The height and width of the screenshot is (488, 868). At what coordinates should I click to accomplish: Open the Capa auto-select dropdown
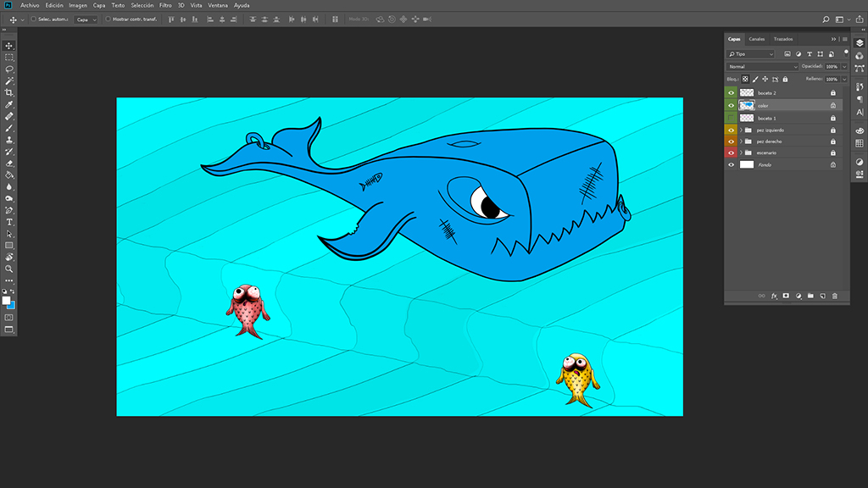(x=86, y=19)
